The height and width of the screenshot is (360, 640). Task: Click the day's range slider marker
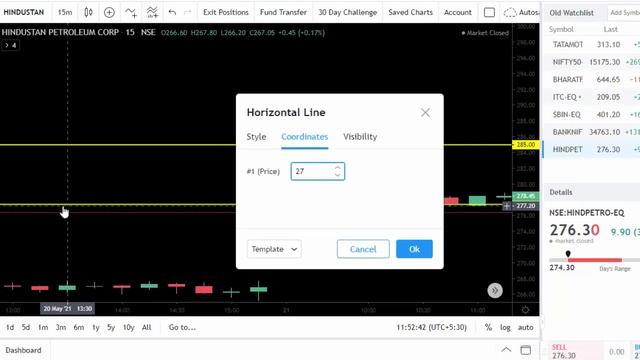pos(568,254)
